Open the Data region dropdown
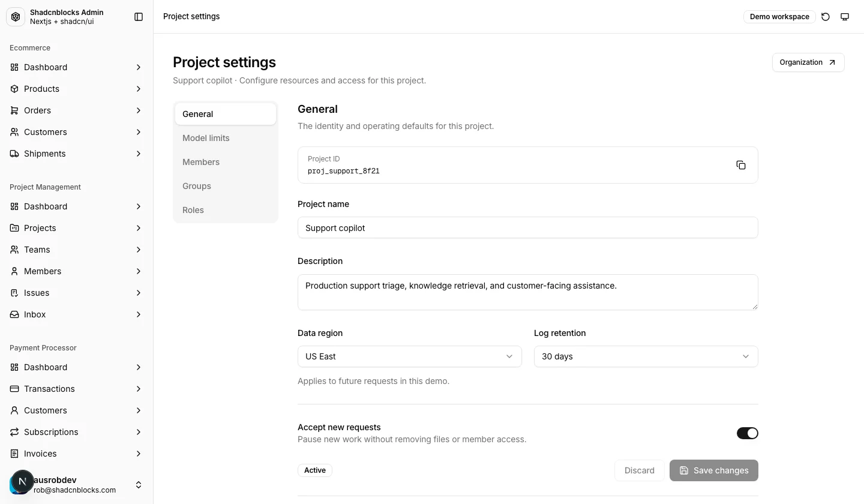The height and width of the screenshot is (504, 864). (x=410, y=356)
